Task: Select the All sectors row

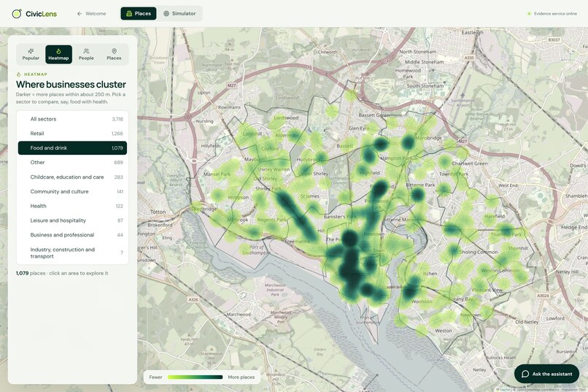Action: [72, 119]
